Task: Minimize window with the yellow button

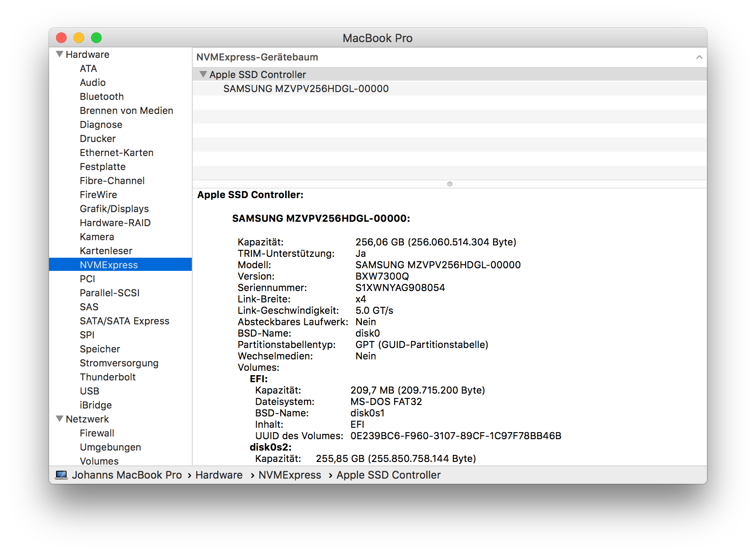Action: [79, 38]
